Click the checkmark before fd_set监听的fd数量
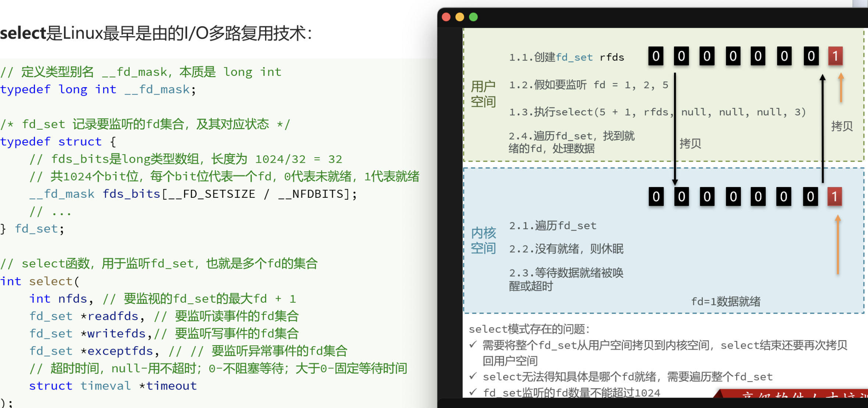 (x=473, y=392)
